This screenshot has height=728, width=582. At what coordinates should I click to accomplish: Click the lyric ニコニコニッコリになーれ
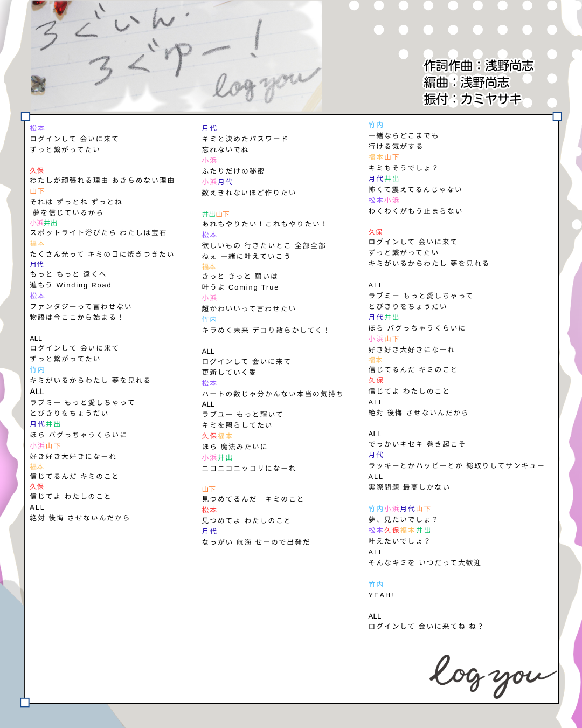[249, 469]
